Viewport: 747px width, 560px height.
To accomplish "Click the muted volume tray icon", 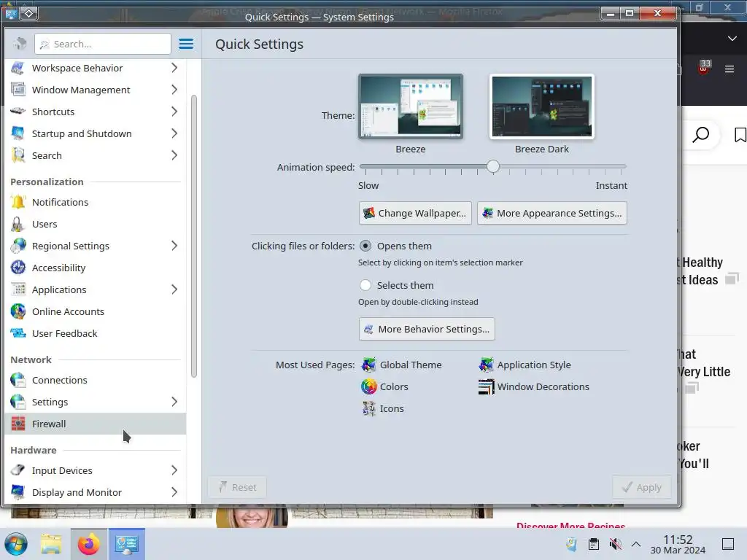I will 615,544.
